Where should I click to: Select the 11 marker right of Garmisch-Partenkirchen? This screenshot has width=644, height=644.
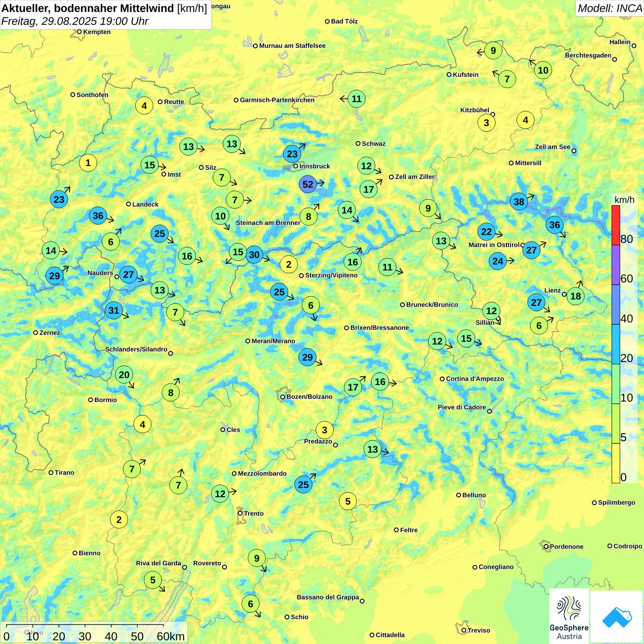tap(356, 98)
